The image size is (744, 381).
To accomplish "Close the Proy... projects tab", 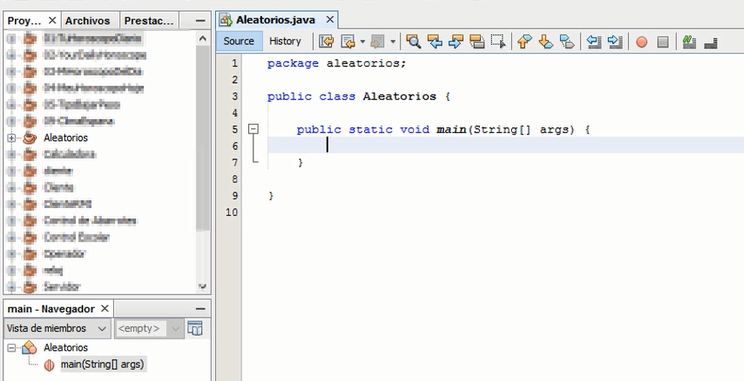I will [52, 20].
